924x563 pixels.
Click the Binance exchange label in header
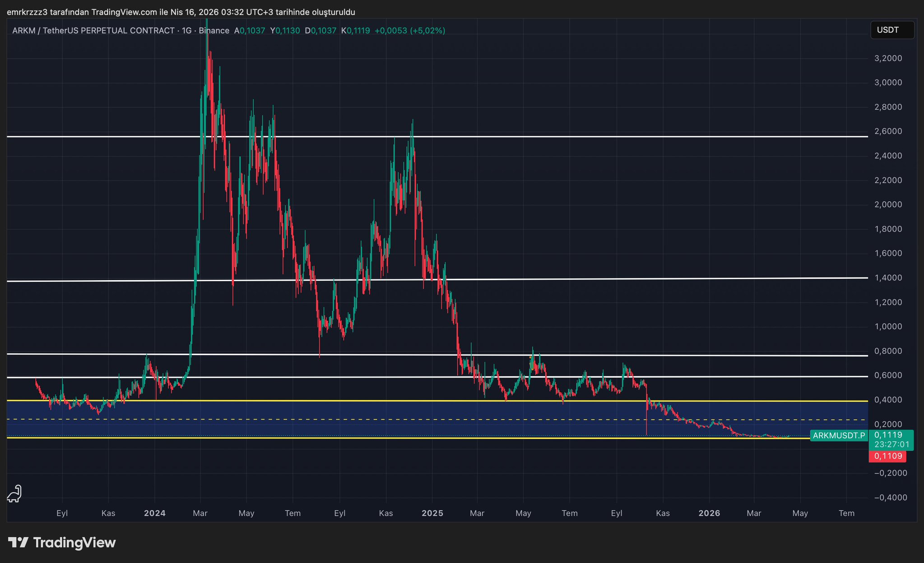click(x=214, y=31)
